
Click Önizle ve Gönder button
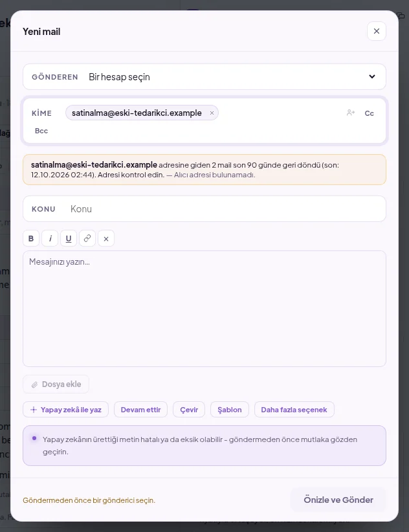pos(338,500)
